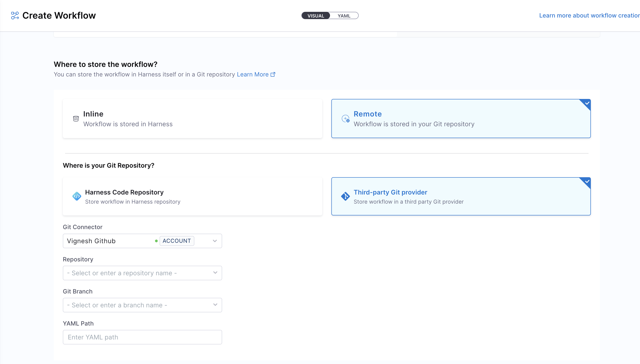This screenshot has height=364, width=640.
Task: Open the Git Branch dropdown
Action: click(142, 305)
